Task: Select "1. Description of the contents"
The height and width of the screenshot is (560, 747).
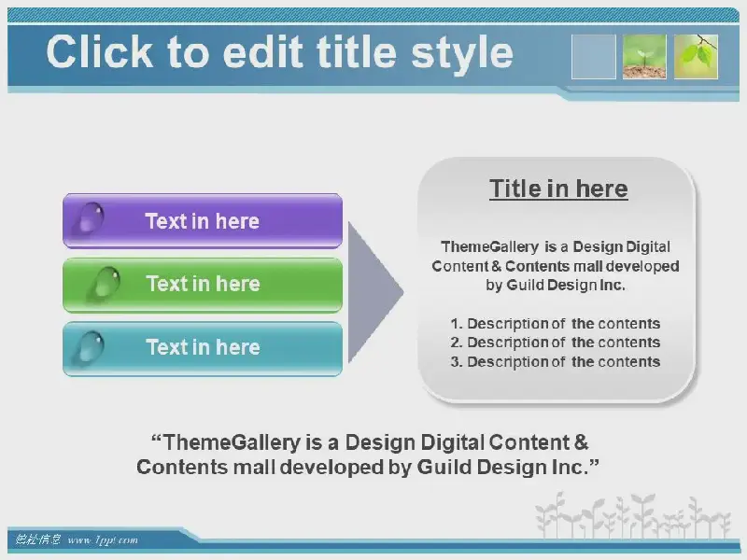Action: (x=555, y=324)
